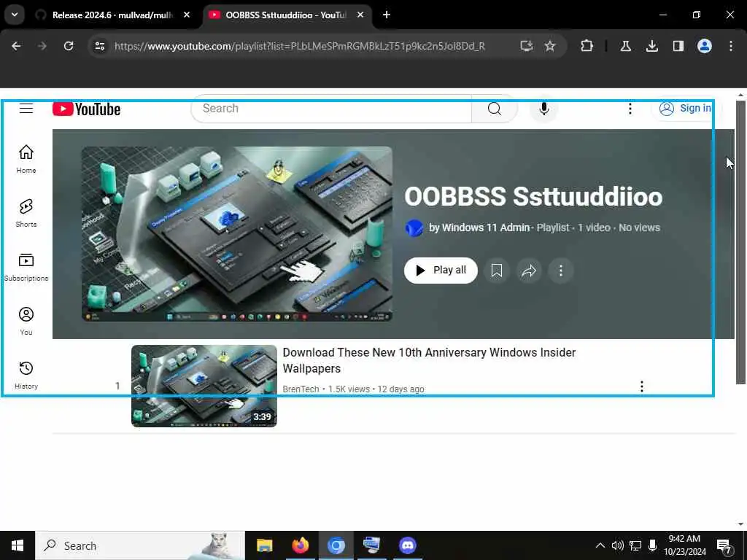The image size is (747, 560).
Task: Launch Firefox from the taskbar
Action: [300, 545]
